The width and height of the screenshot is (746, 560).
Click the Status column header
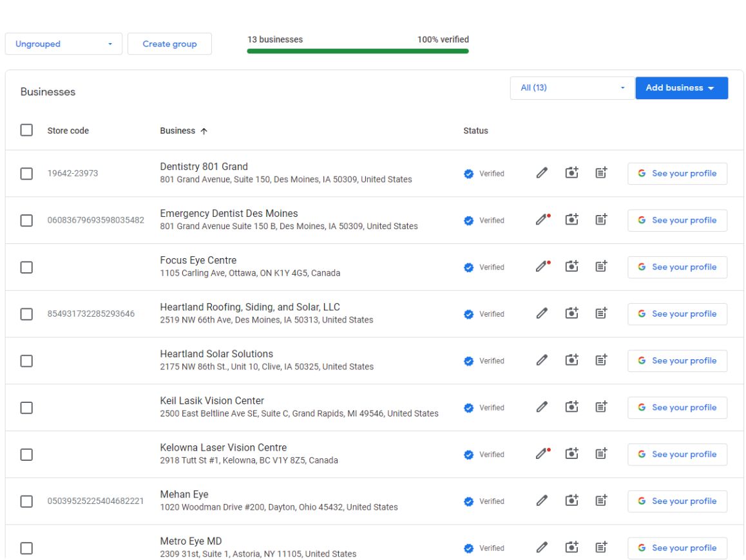tap(476, 131)
